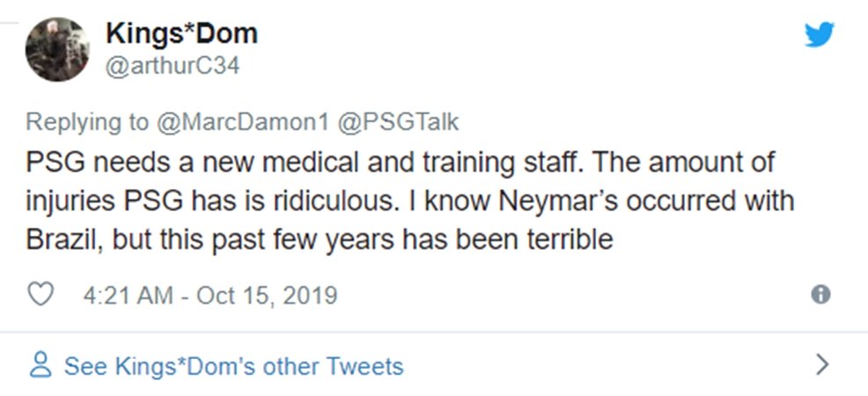Click the Kings*Dom display name

click(180, 33)
